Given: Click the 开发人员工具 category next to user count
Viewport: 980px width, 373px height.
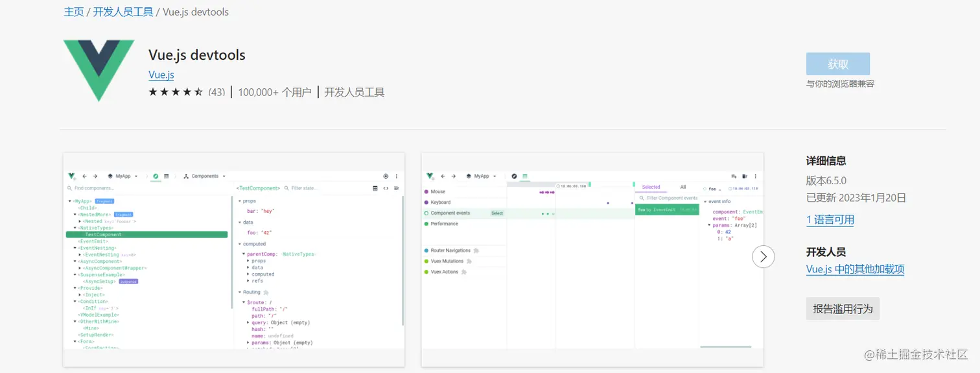Looking at the screenshot, I should click(x=355, y=92).
